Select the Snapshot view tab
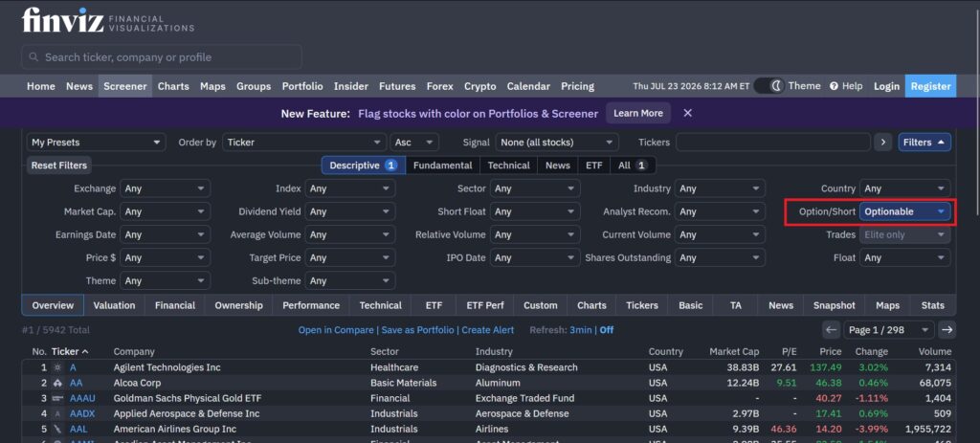Viewport: 980px width, 443px height. pos(834,305)
